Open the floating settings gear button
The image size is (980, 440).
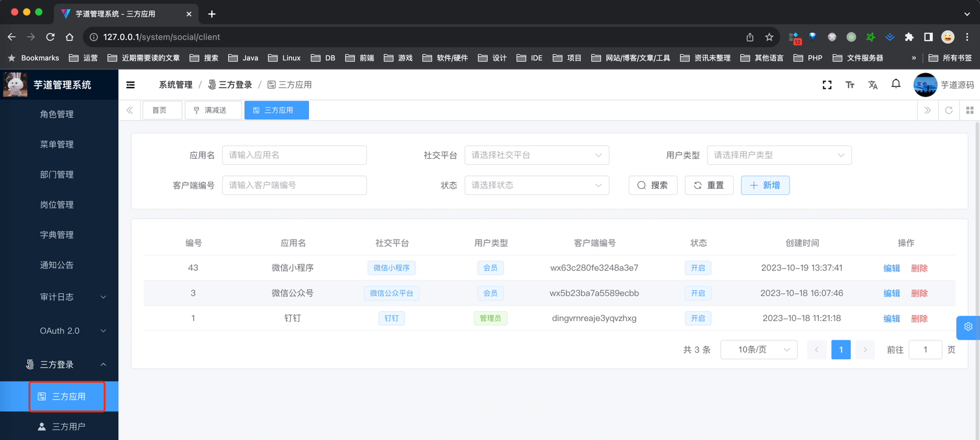pos(968,327)
